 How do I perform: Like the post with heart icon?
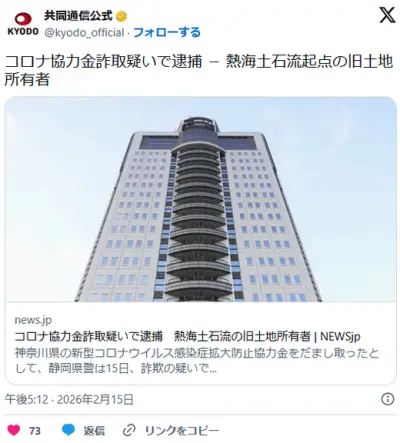click(13, 430)
